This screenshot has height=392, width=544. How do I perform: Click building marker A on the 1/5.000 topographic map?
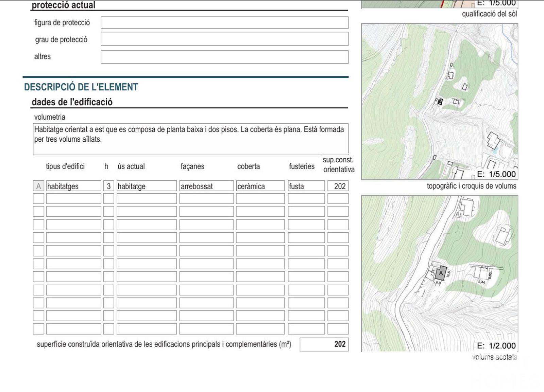click(x=440, y=101)
